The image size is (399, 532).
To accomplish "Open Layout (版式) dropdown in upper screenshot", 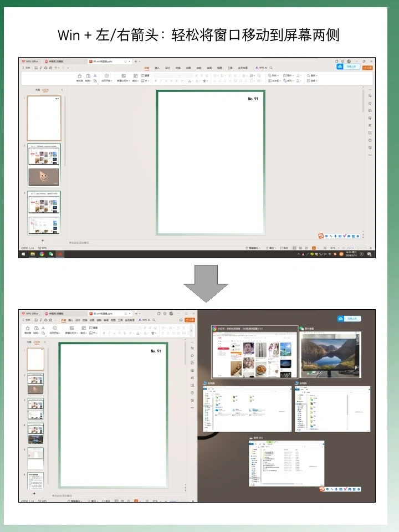I will [135, 81].
